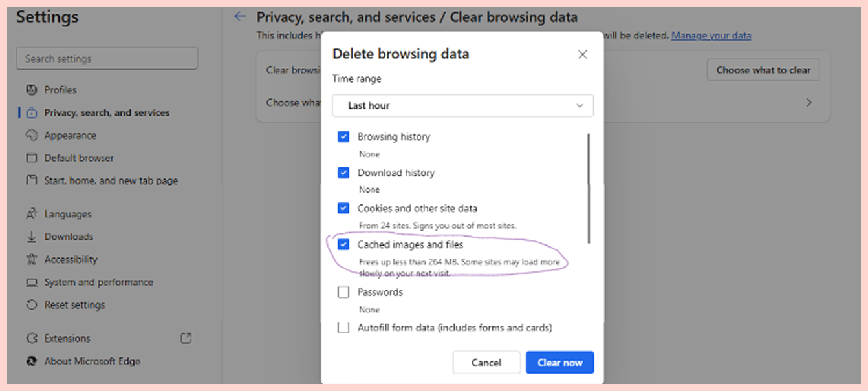Open the Manage your data link

coord(711,36)
